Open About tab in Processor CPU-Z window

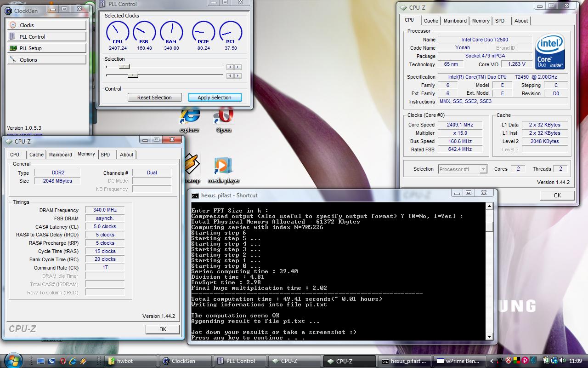click(x=521, y=21)
